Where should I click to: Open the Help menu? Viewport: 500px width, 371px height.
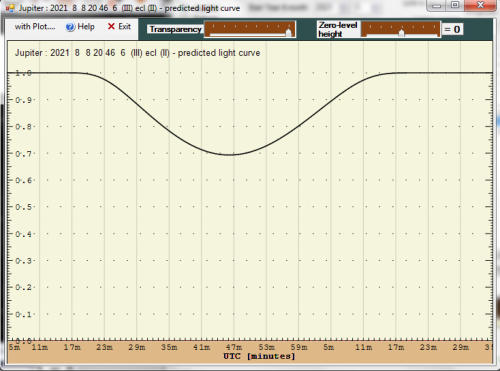click(80, 27)
